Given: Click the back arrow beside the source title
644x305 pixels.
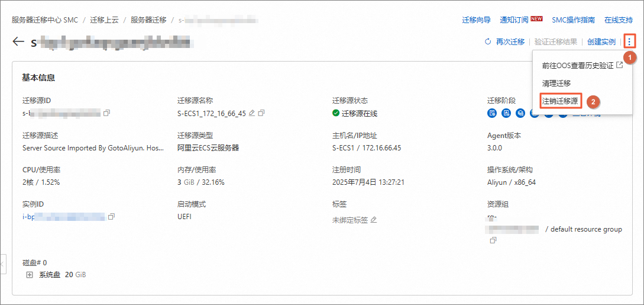Looking at the screenshot, I should pyautogui.click(x=18, y=41).
